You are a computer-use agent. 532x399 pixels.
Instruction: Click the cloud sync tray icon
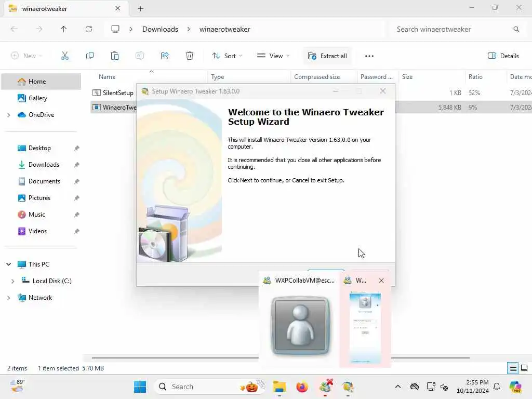[x=414, y=387]
